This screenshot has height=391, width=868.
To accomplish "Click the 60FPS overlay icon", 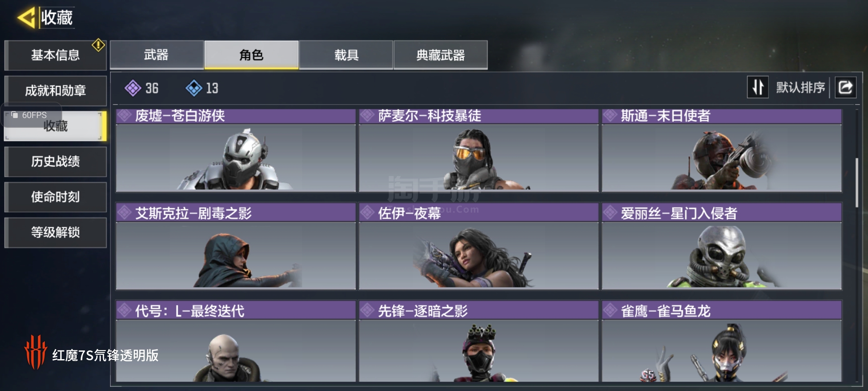I will click(x=15, y=115).
